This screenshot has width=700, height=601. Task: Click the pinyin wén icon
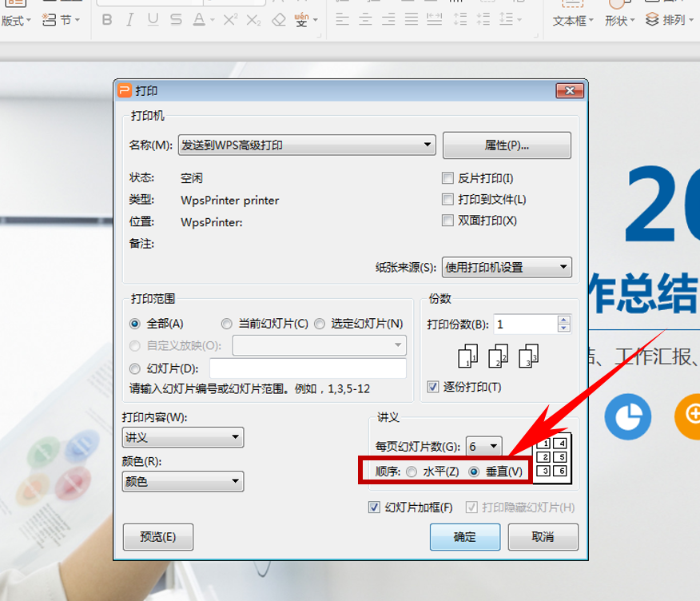tap(302, 20)
